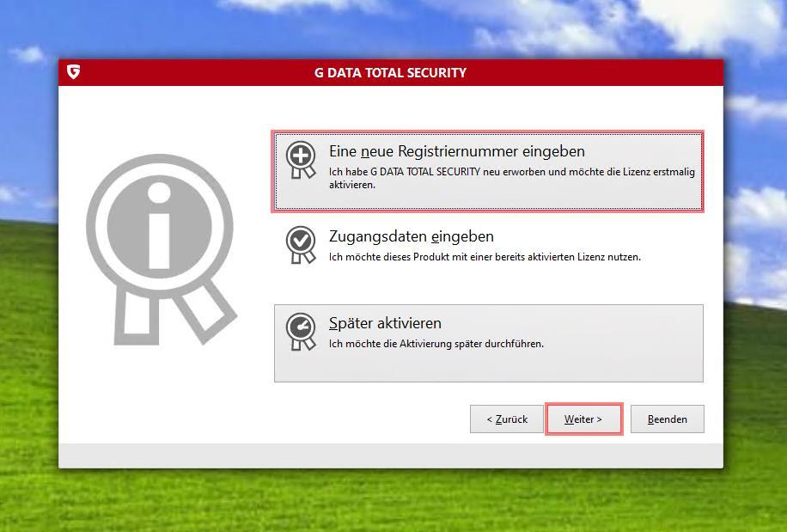Click the 'G DATA TOTAL SECURITY' title text

pyautogui.click(x=390, y=73)
